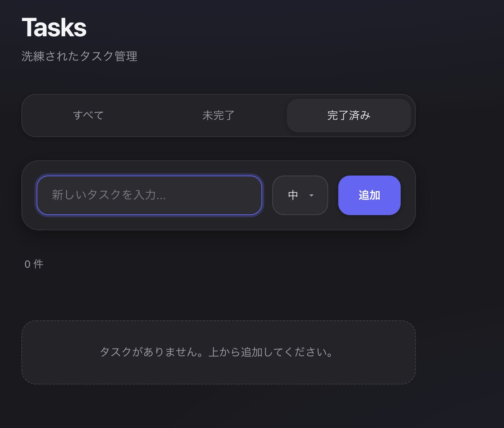
Task: Open the 中 priority dropdown
Action: coord(300,195)
